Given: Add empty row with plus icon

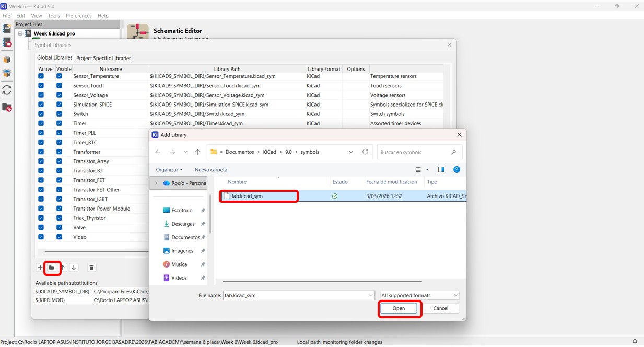Looking at the screenshot, I should (40, 268).
